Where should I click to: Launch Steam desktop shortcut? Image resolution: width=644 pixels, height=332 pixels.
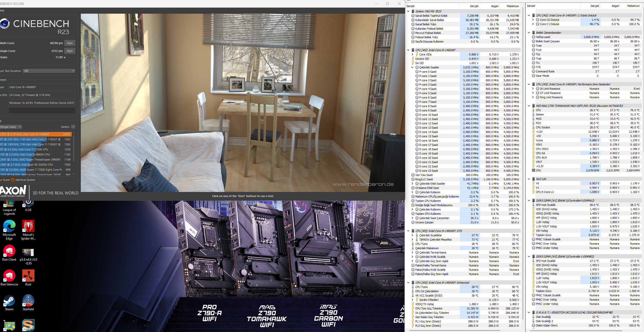(x=9, y=303)
